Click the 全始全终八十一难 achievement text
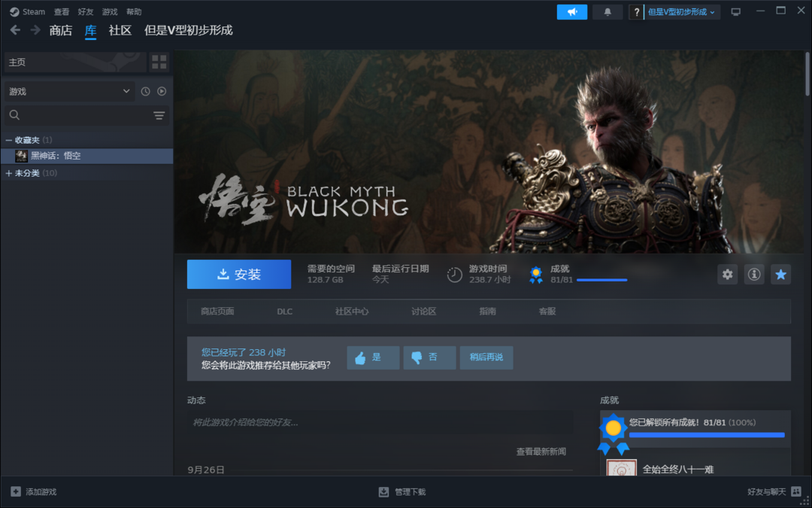Image resolution: width=812 pixels, height=508 pixels. pos(678,469)
